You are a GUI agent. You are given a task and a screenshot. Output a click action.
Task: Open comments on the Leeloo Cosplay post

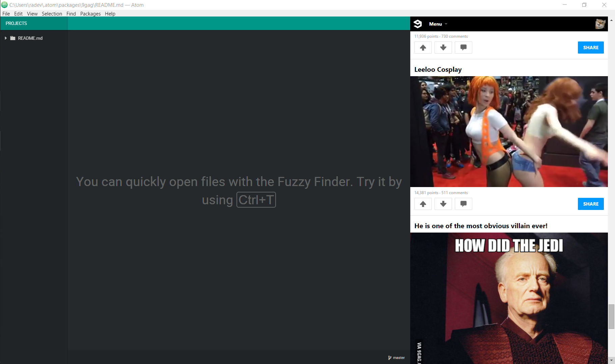point(464,204)
